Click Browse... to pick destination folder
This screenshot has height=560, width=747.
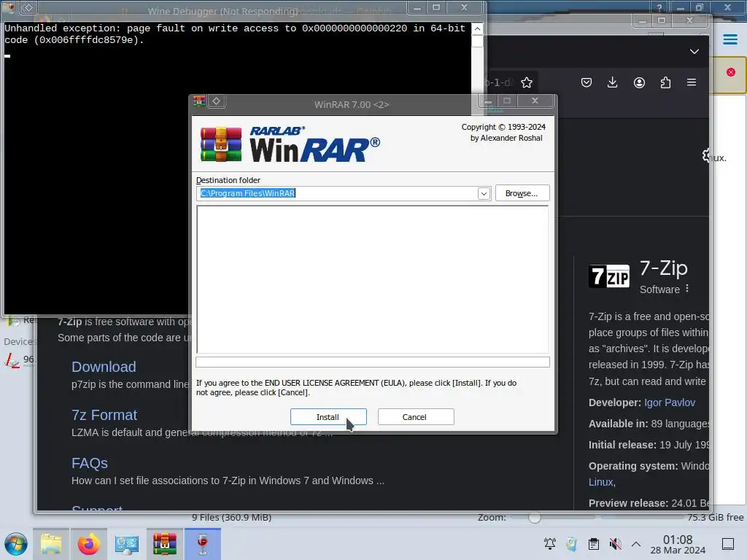point(522,192)
